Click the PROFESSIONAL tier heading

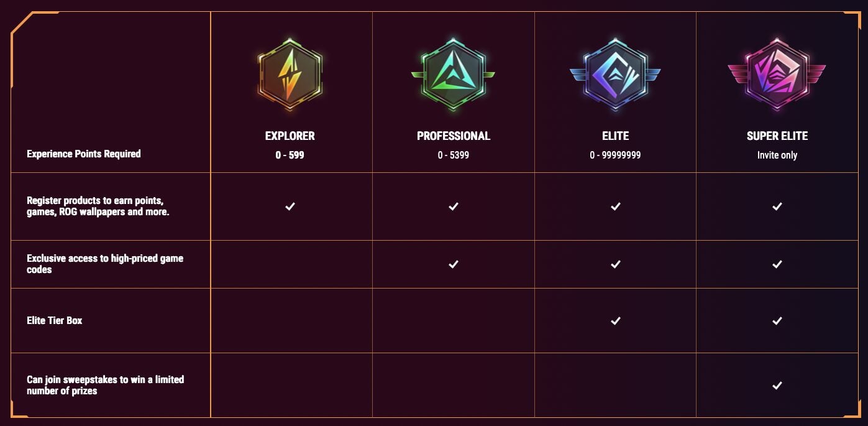click(x=454, y=136)
